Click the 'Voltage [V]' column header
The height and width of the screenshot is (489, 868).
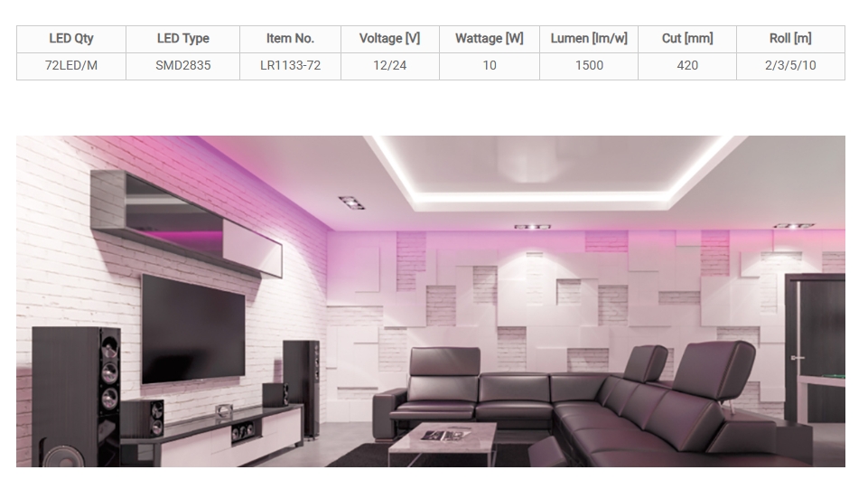click(389, 39)
